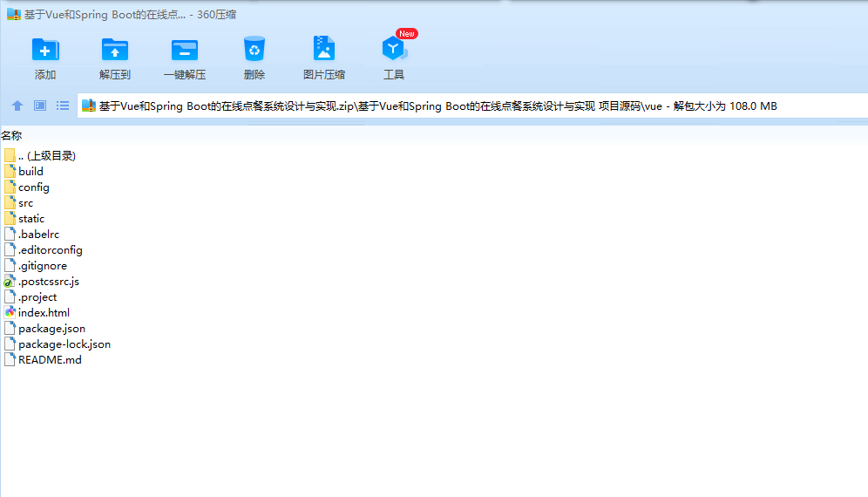The width and height of the screenshot is (868, 497).
Task: Click the src folder icon
Action: [10, 202]
